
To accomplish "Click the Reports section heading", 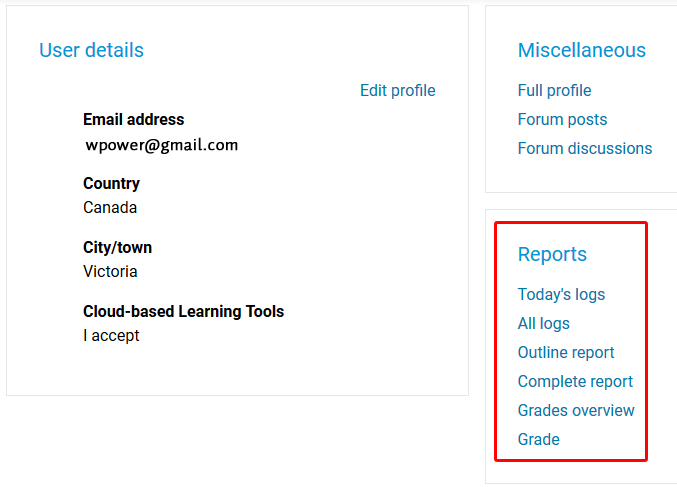I will tap(552, 254).
